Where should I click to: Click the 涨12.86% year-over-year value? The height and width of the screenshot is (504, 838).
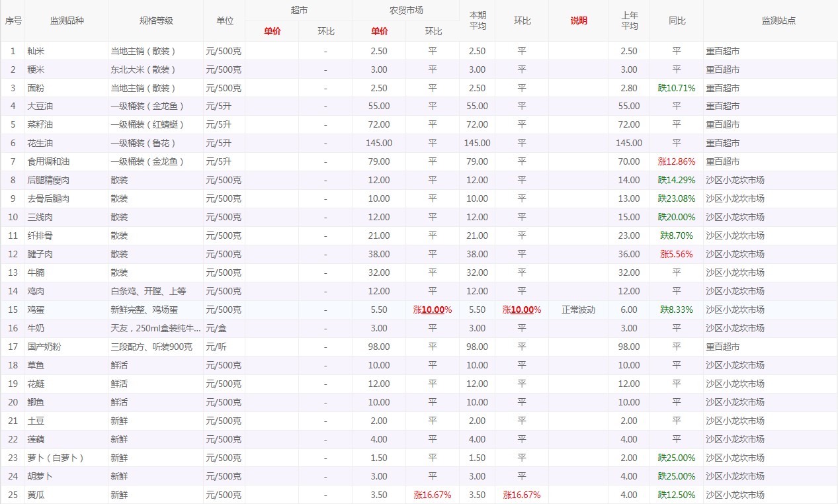677,161
